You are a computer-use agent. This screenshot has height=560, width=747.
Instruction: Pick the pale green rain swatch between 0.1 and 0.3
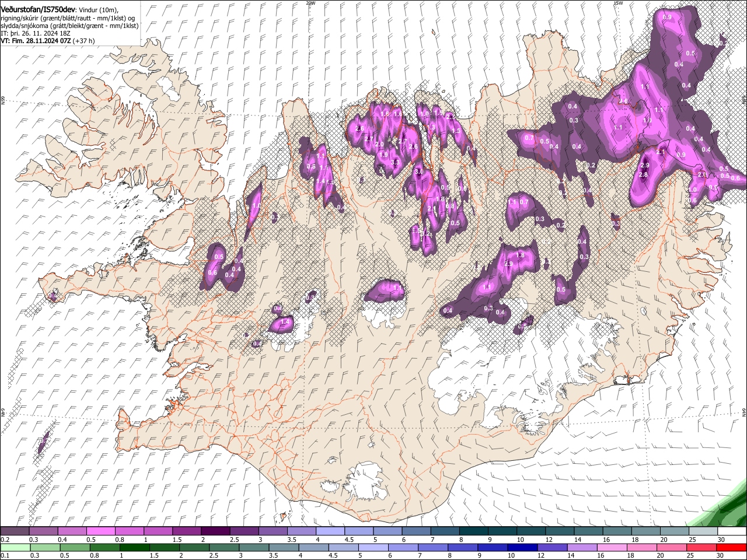click(15, 547)
